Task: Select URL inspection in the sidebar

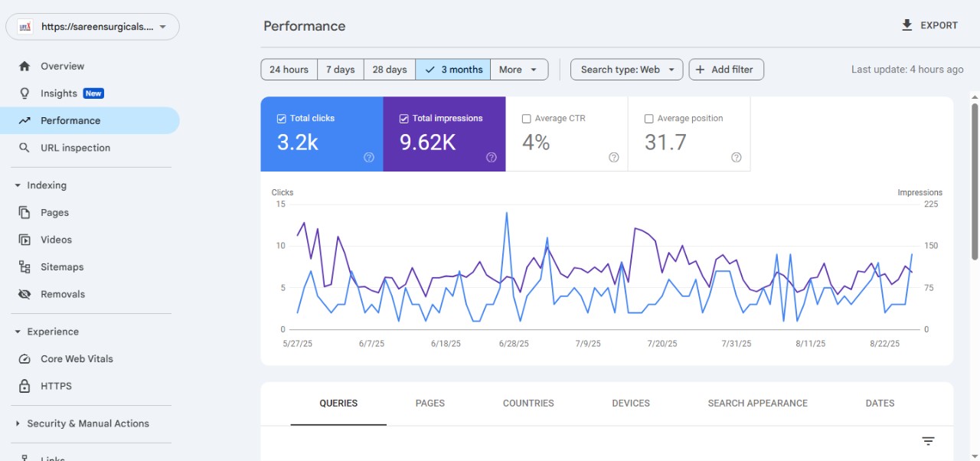Action: click(x=75, y=147)
